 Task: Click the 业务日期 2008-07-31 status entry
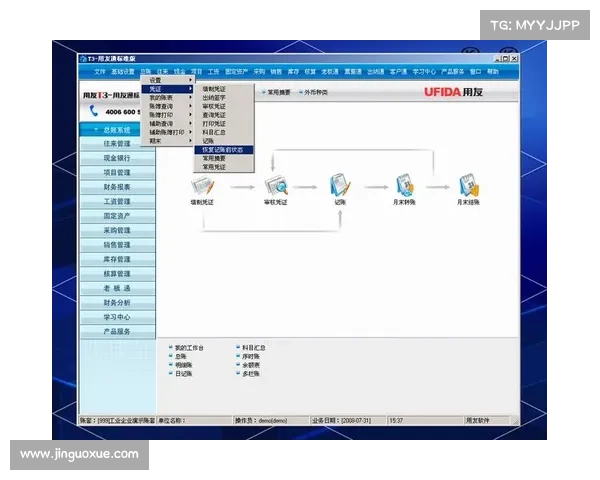[347, 420]
